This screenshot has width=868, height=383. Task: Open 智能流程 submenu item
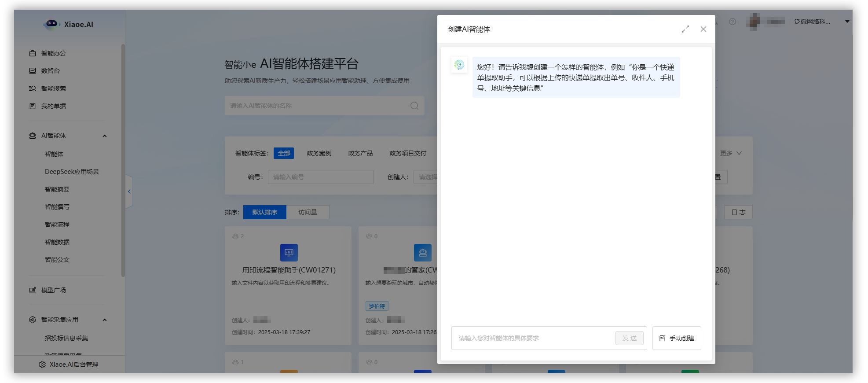(x=57, y=225)
